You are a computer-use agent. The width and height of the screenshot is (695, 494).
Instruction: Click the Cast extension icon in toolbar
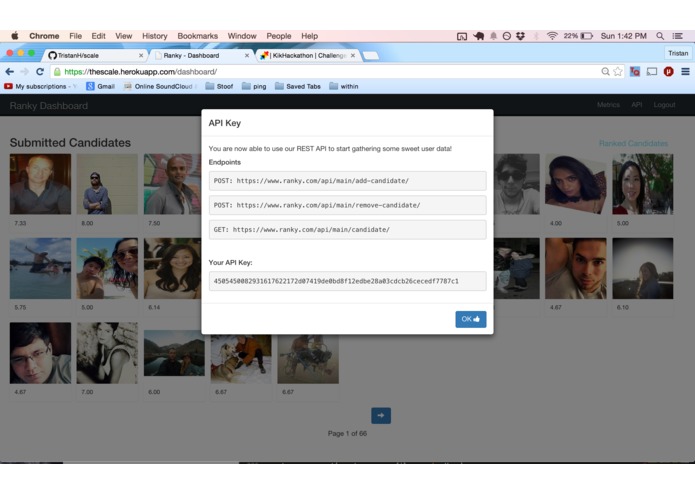tap(652, 71)
